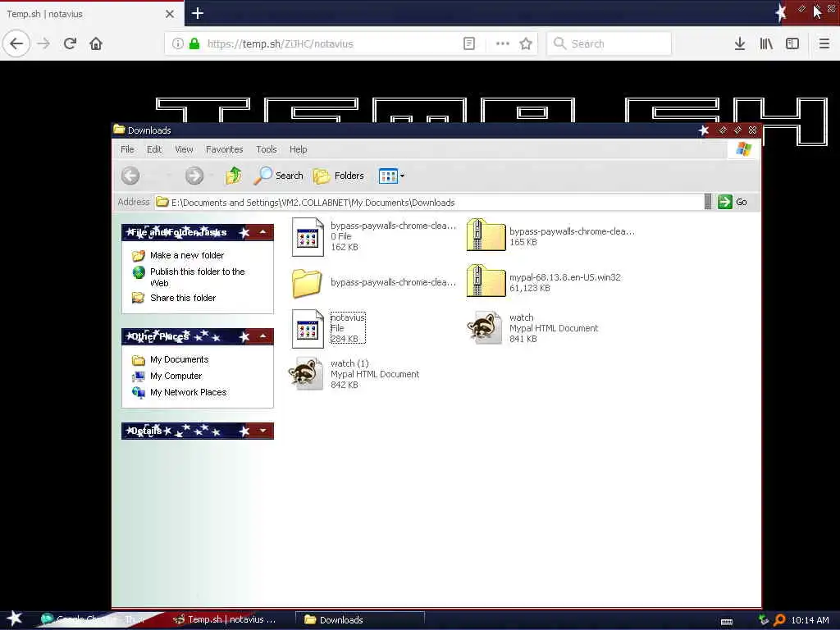Open the View menu in Downloads window
The height and width of the screenshot is (630, 840).
pos(184,149)
